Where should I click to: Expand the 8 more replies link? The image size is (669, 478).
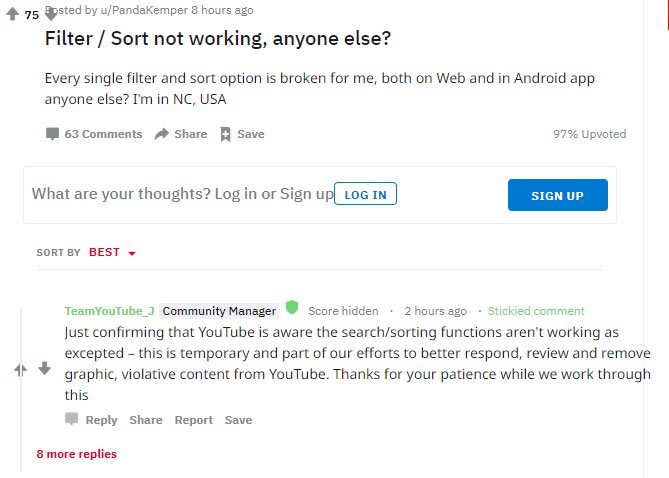[77, 454]
